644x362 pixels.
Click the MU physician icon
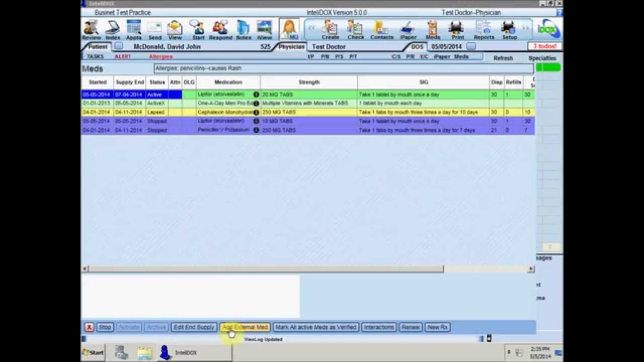tap(289, 30)
